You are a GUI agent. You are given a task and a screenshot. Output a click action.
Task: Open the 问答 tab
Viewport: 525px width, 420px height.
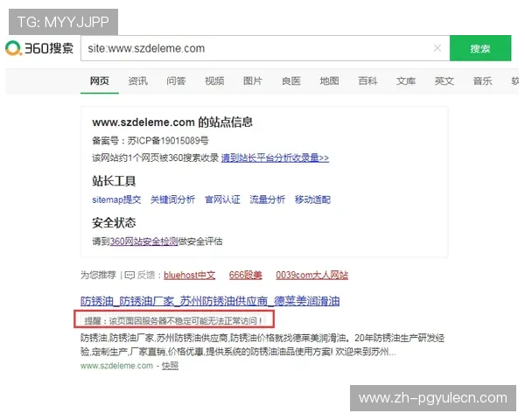[x=176, y=81]
